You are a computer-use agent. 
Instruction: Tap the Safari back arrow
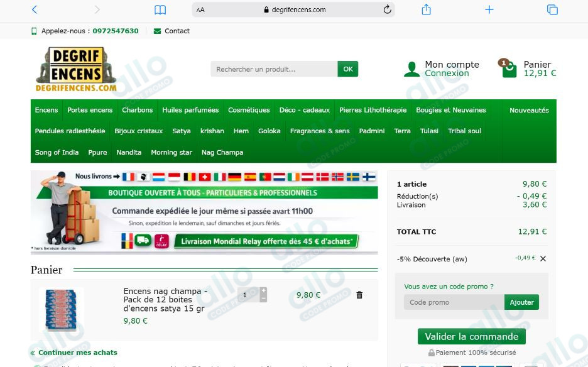tap(35, 9)
